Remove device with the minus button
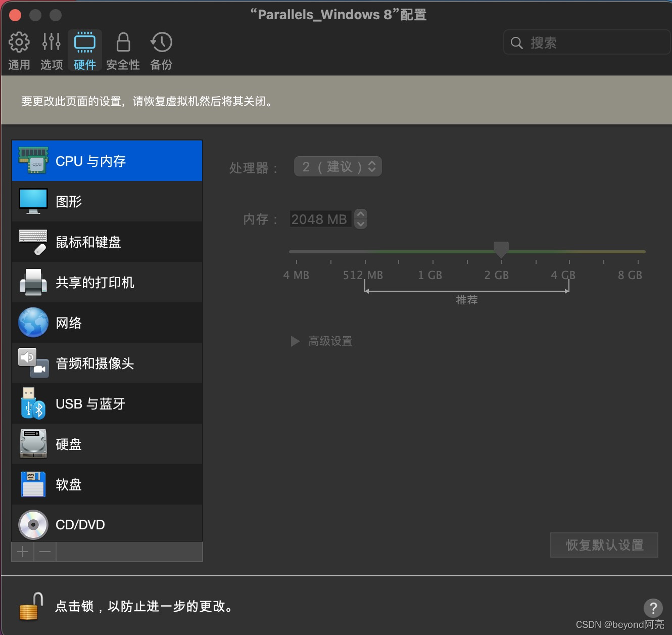This screenshot has width=672, height=635. tap(45, 552)
